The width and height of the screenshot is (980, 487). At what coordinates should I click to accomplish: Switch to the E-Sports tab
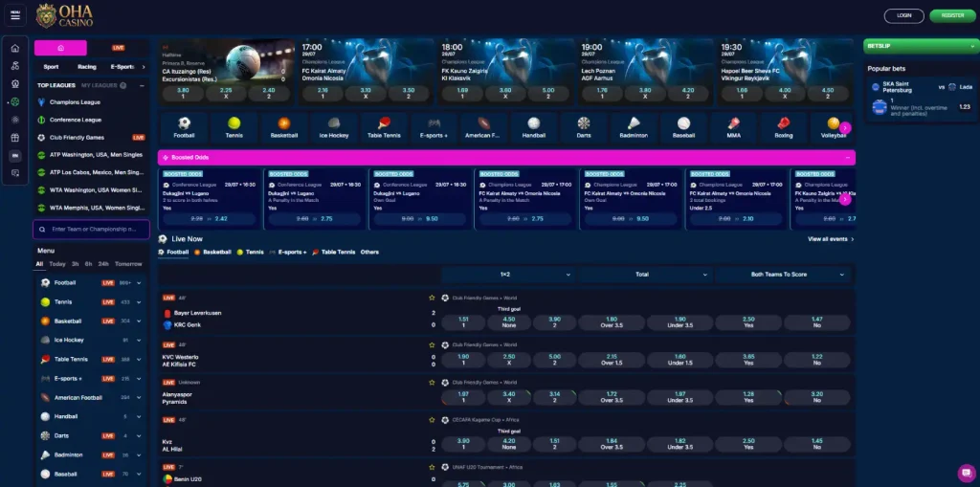click(122, 67)
